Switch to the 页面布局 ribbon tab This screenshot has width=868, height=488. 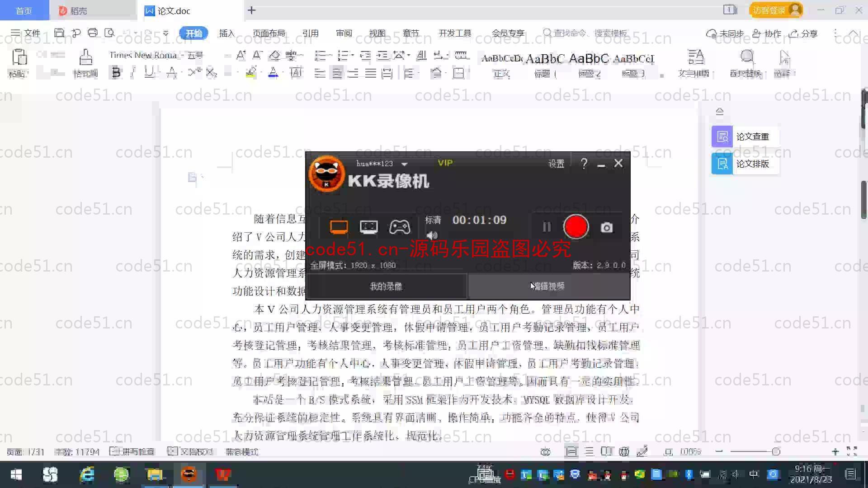pos(269,33)
